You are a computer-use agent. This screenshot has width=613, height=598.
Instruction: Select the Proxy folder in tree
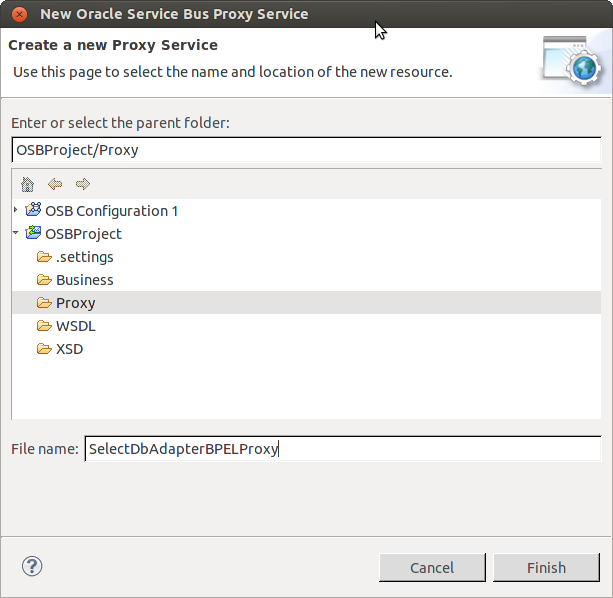[x=76, y=303]
